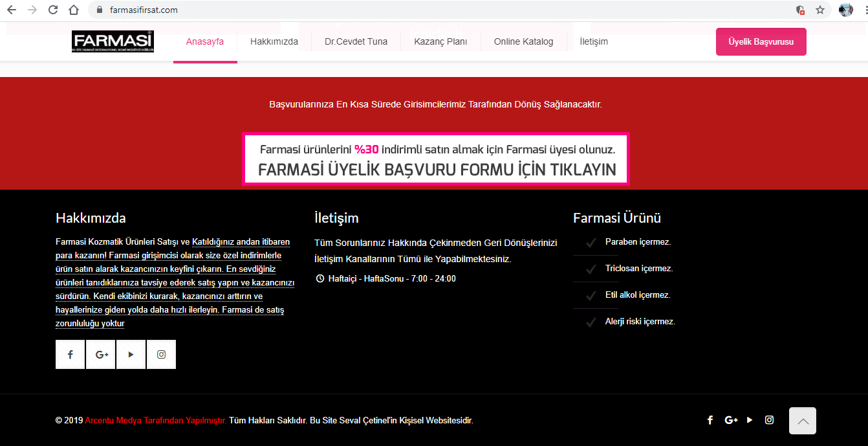Image resolution: width=868 pixels, height=446 pixels.
Task: Open small Instagram icon in footer bar
Action: tap(769, 420)
